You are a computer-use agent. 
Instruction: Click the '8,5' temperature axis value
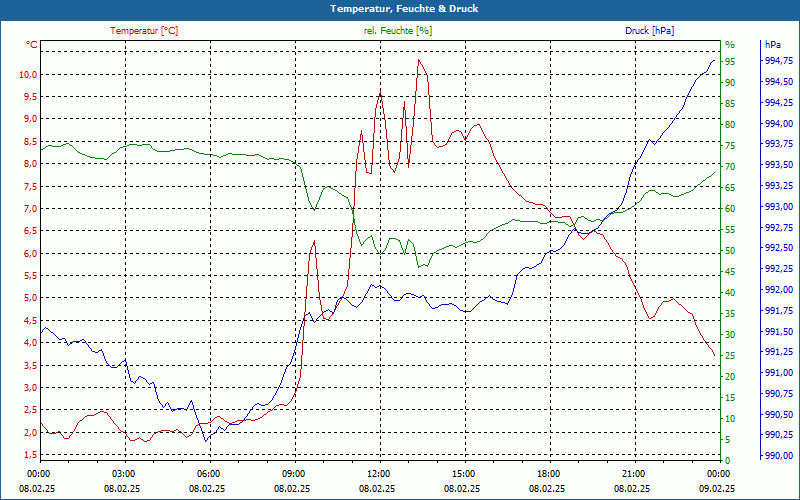point(31,141)
